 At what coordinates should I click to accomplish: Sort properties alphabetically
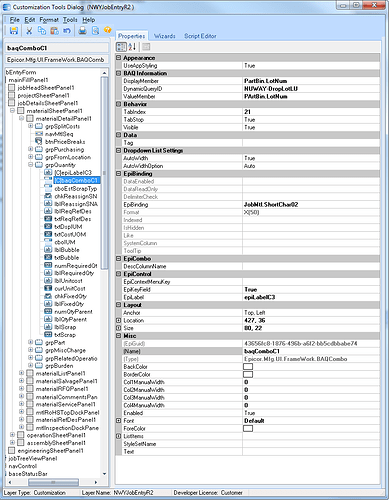click(x=132, y=47)
